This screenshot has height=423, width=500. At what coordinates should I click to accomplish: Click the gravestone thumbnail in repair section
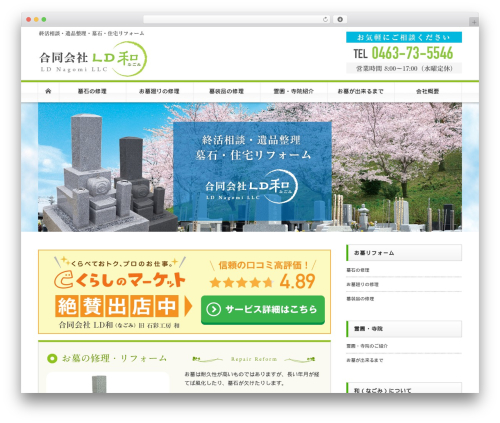click(107, 383)
